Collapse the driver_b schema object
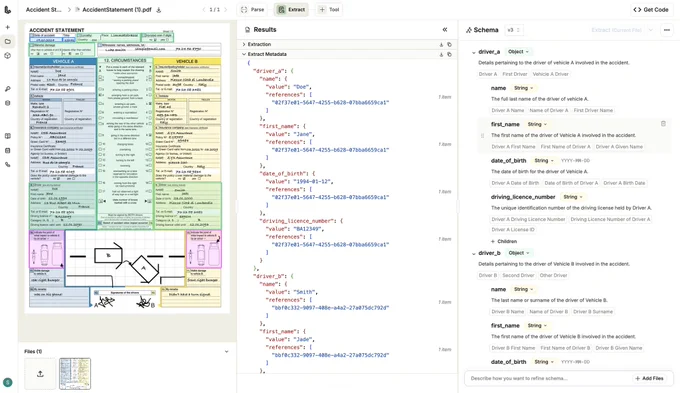Image resolution: width=680 pixels, height=393 pixels. pyautogui.click(x=474, y=253)
